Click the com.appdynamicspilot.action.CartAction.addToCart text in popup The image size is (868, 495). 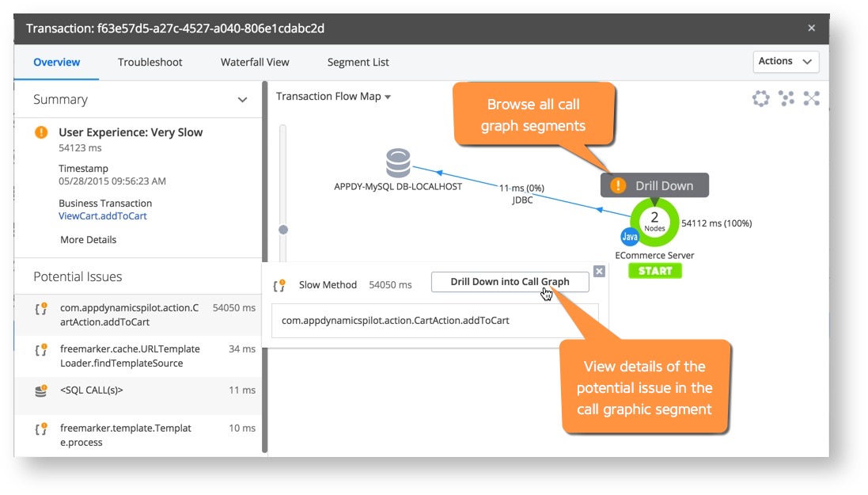coord(396,321)
